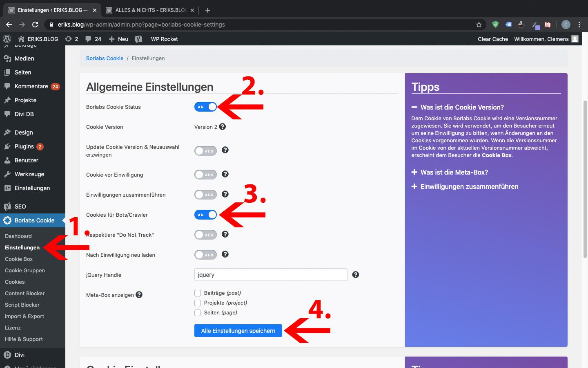
Task: Enable the Einwilligungen zusammenführen switch
Action: [x=205, y=195]
